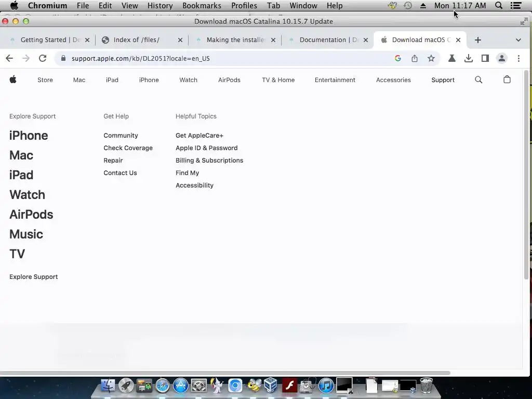Screen dimensions: 532x399
Task: Click Apple ID & Password link
Action: click(x=207, y=148)
